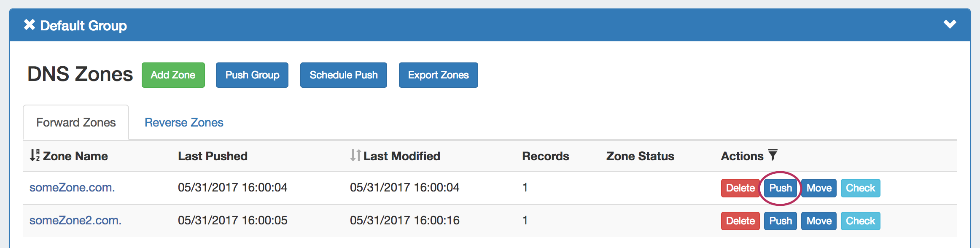Switch to the Reverse Zones tab

[x=184, y=122]
